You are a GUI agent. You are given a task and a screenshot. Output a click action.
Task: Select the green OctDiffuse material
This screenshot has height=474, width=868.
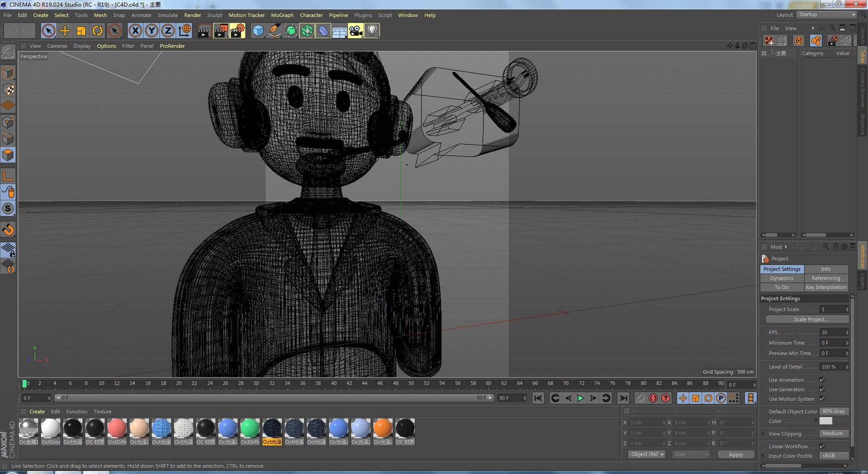click(x=250, y=428)
